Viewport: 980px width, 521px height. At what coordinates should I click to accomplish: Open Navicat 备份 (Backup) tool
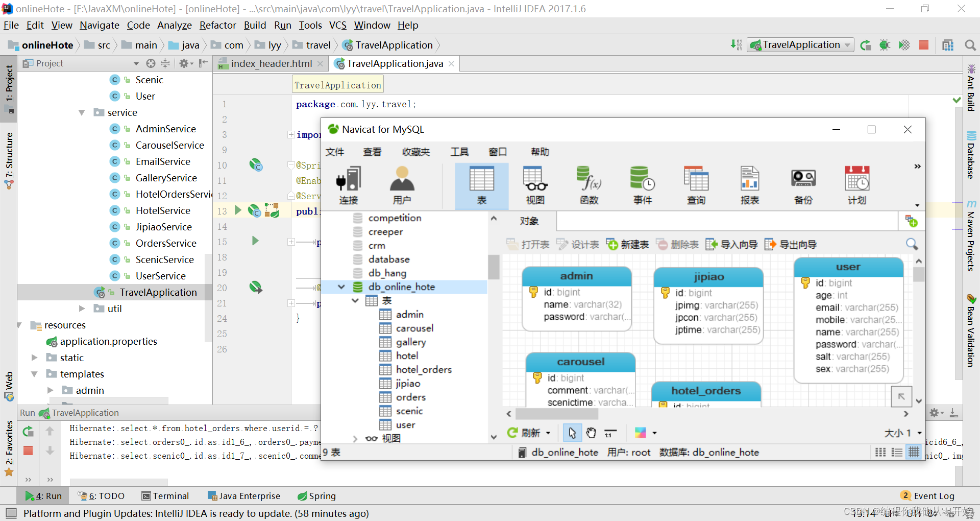pyautogui.click(x=803, y=185)
